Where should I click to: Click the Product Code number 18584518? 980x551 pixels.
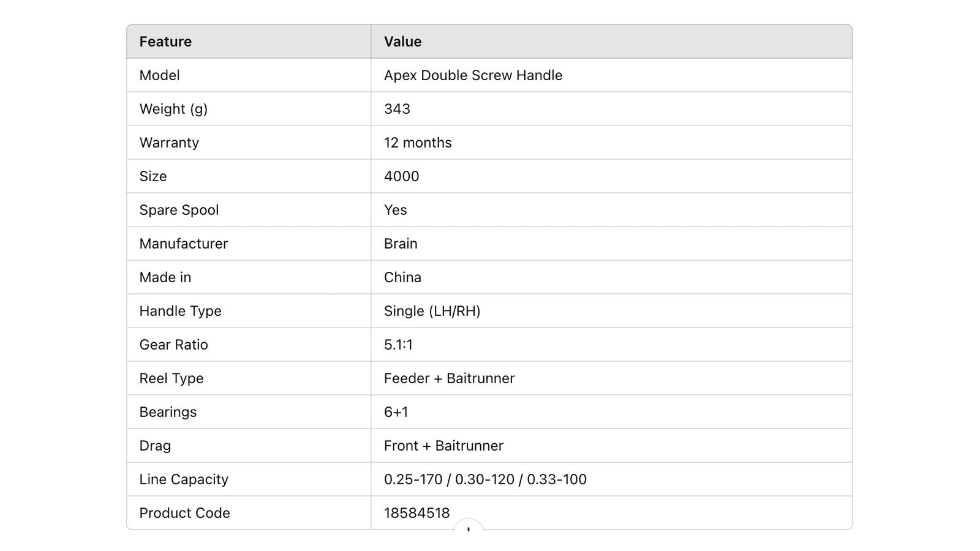click(x=417, y=513)
